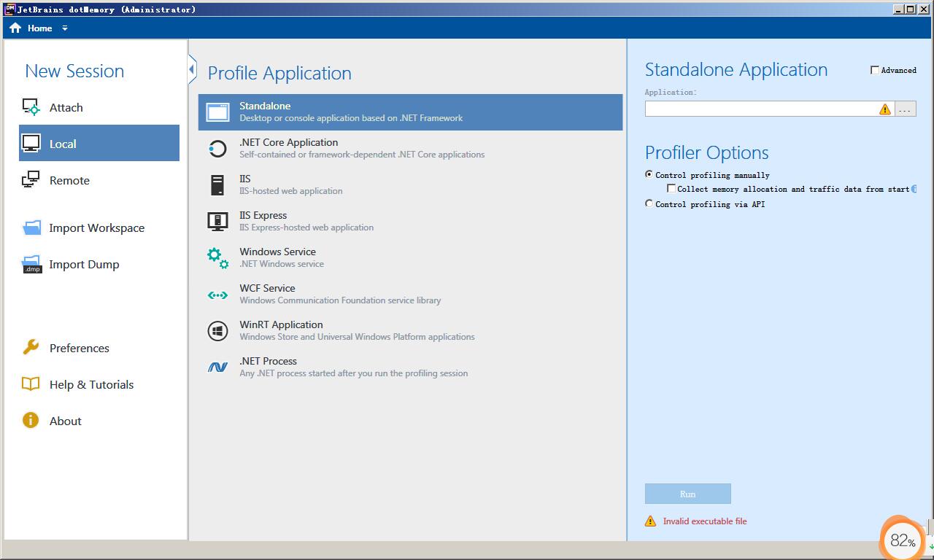Image resolution: width=934 pixels, height=560 pixels.
Task: Click the .NET Process icon
Action: pos(217,367)
